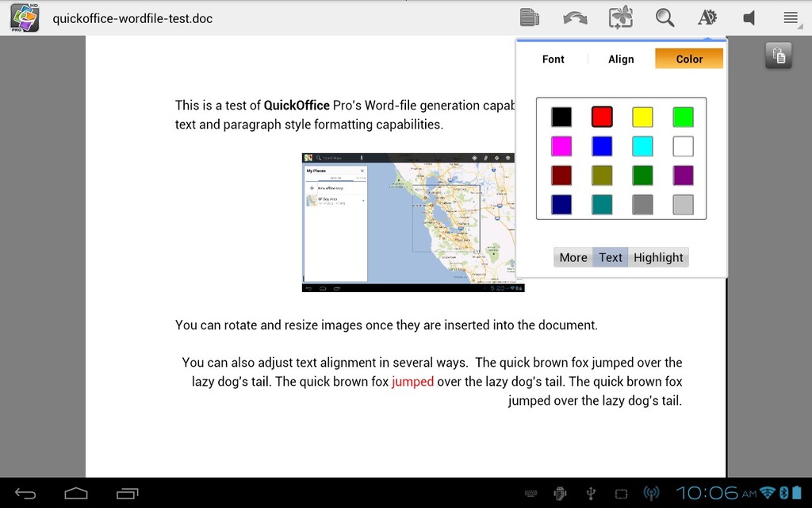Screen dimensions: 812x508
Task: Choose the Highlight color mode
Action: coord(658,258)
